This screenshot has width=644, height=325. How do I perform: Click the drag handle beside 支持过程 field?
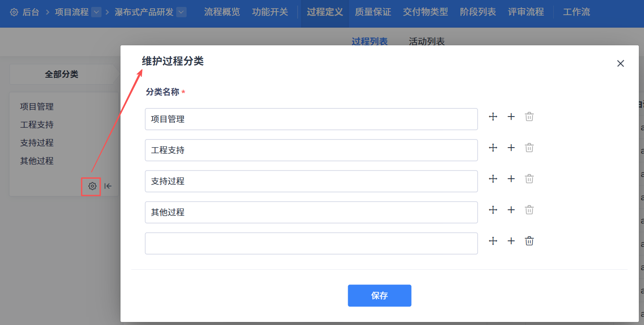click(x=493, y=179)
